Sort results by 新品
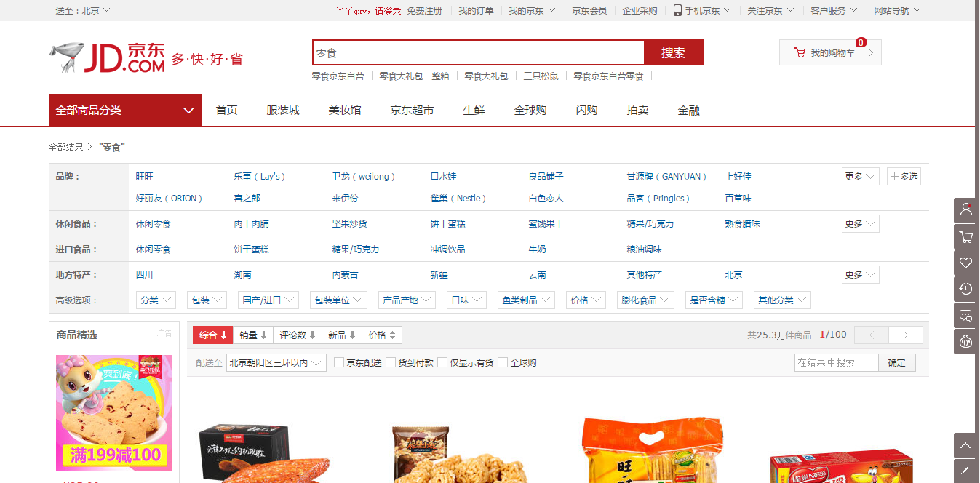The width and height of the screenshot is (980, 483). [x=341, y=335]
